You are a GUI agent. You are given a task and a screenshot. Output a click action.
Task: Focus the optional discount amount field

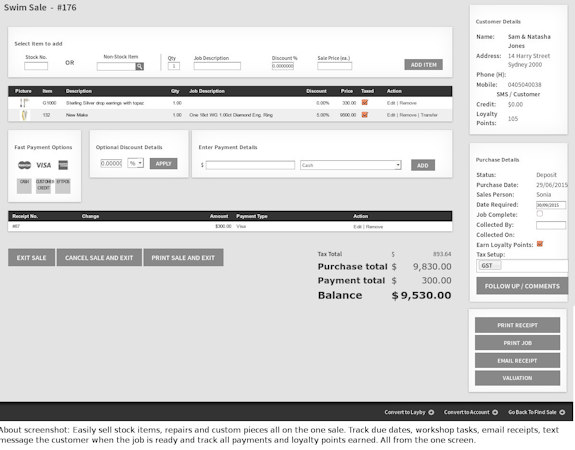click(111, 163)
